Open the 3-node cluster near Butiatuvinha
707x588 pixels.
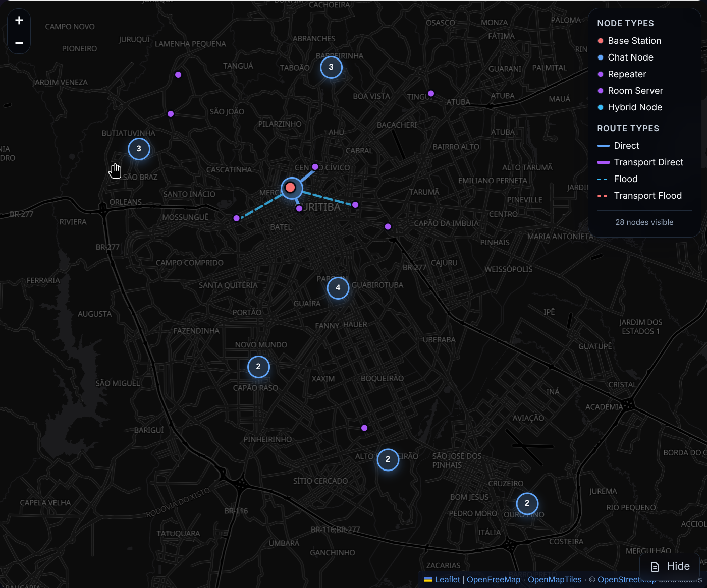pyautogui.click(x=139, y=149)
